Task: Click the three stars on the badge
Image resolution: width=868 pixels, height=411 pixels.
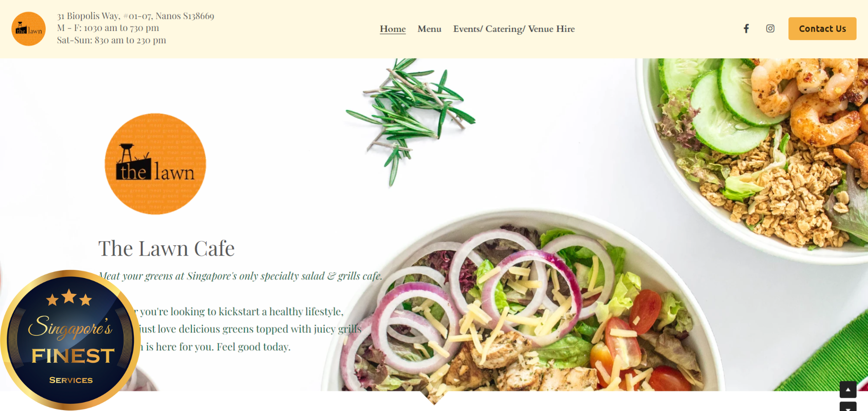Action: coord(69,298)
